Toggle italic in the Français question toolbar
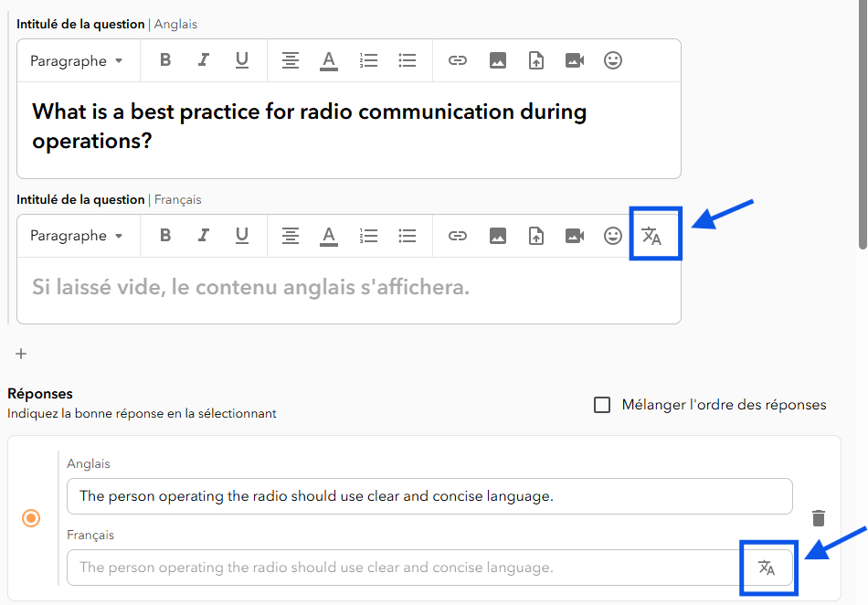 pyautogui.click(x=204, y=235)
